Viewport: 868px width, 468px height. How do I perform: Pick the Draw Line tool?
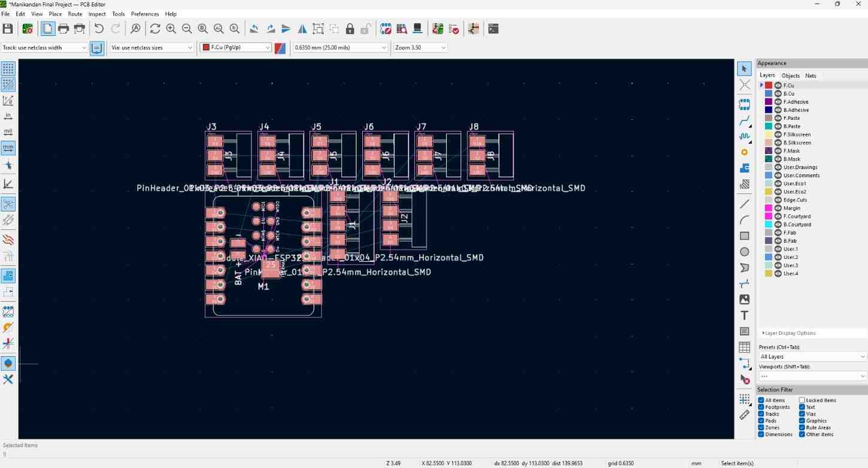[745, 204]
